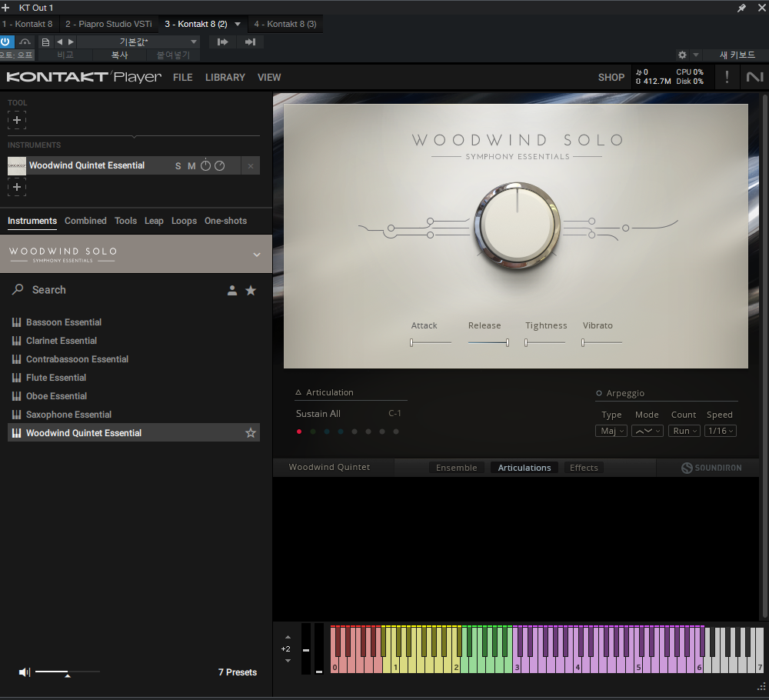Enable the Arpeggio toggle circle
The image size is (769, 700).
pos(599,393)
